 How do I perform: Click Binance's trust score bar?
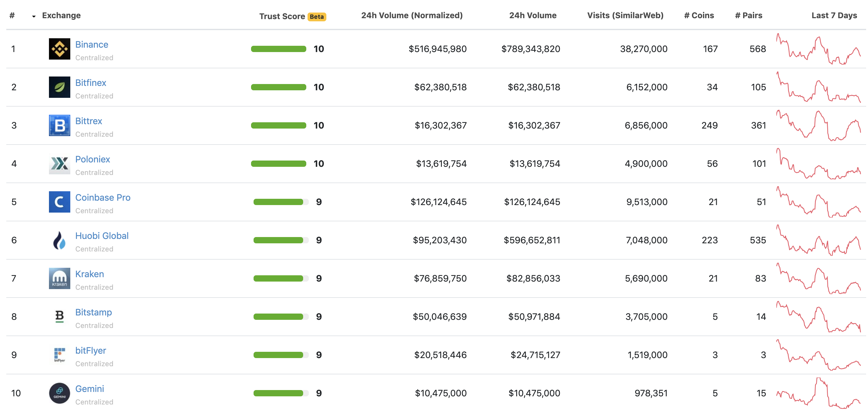[279, 49]
